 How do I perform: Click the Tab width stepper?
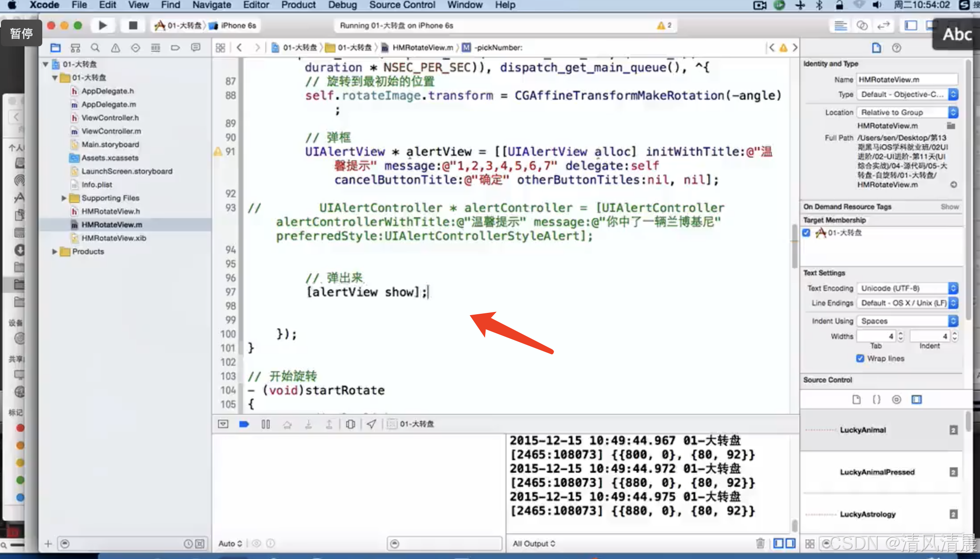tap(900, 336)
